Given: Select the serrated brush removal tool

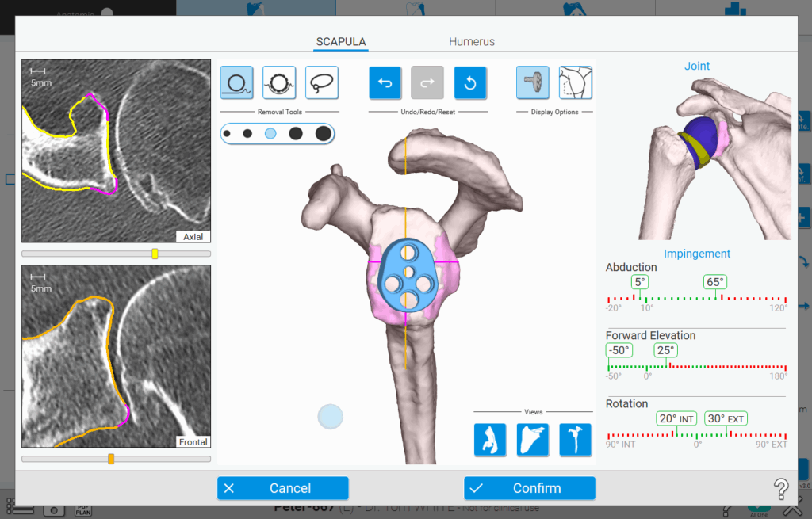Looking at the screenshot, I should pyautogui.click(x=278, y=82).
